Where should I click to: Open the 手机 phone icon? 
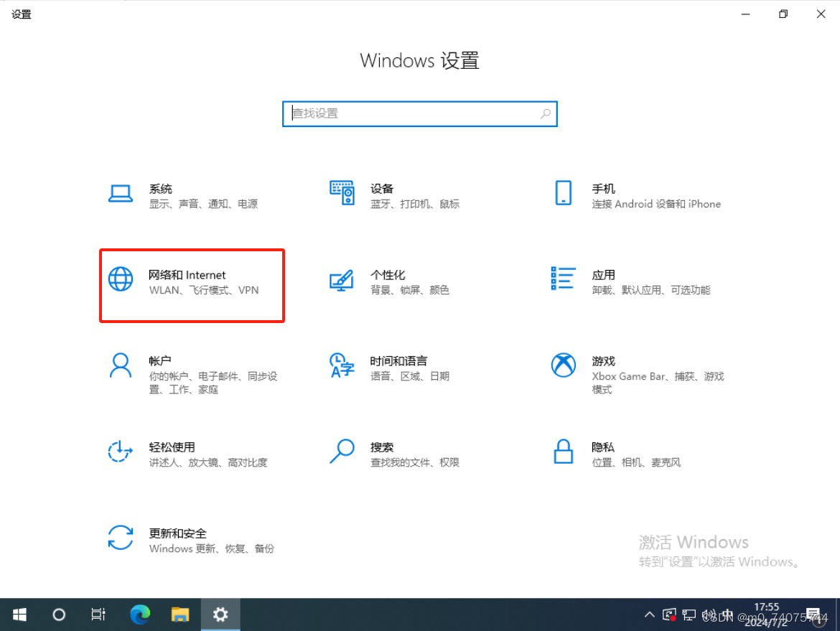pos(563,193)
